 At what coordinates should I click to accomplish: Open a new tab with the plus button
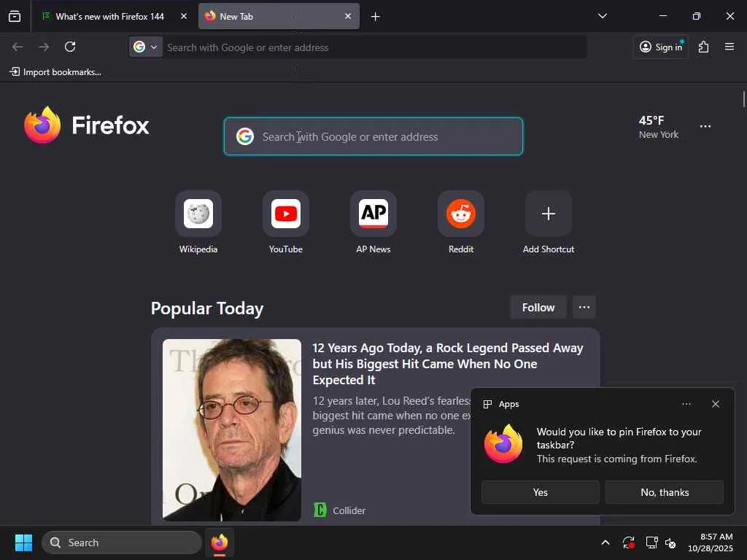(x=376, y=17)
